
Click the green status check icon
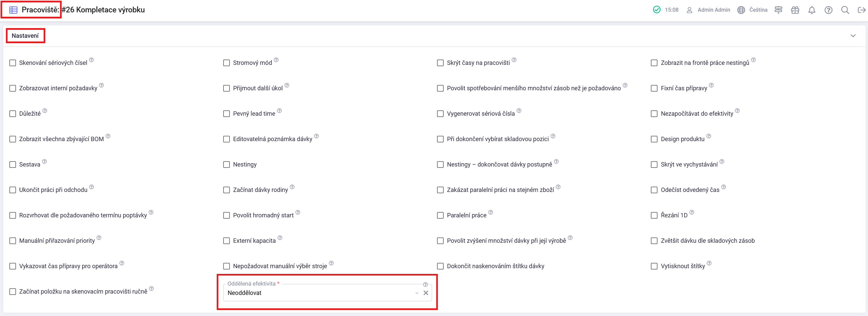657,9
